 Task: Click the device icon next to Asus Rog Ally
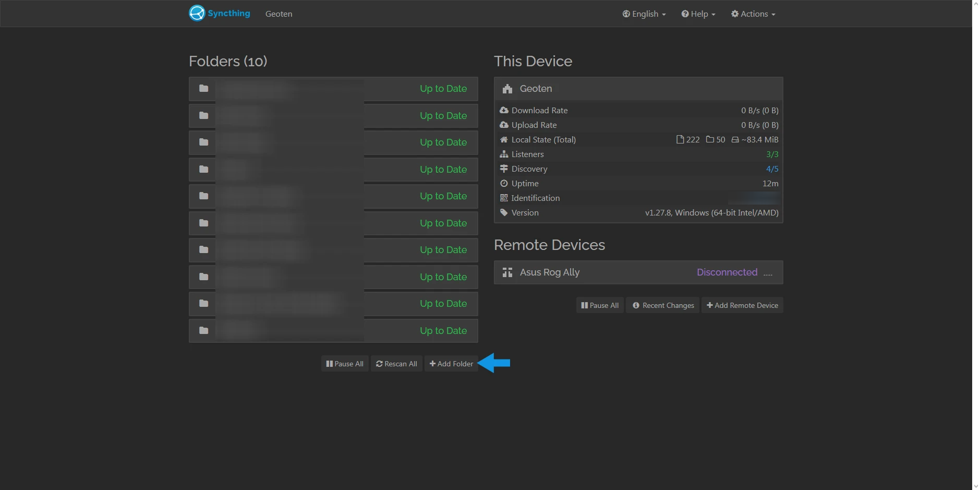pyautogui.click(x=507, y=272)
